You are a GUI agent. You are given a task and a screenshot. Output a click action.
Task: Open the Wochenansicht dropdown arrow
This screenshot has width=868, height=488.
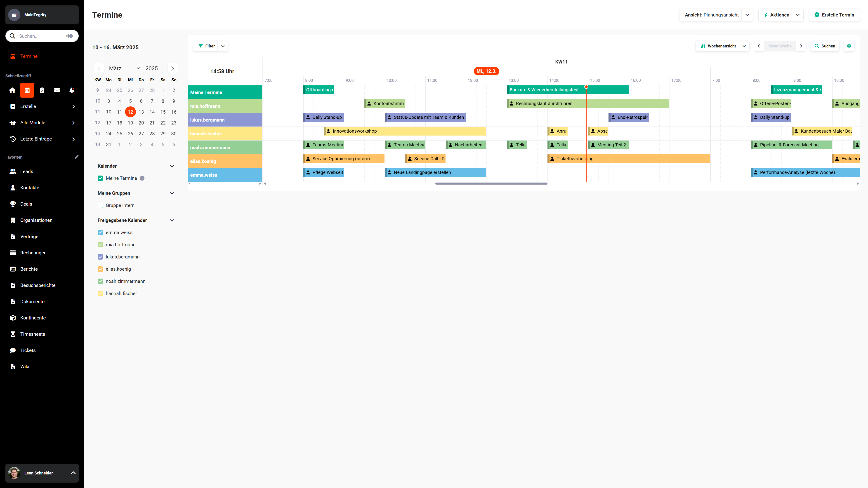click(744, 46)
